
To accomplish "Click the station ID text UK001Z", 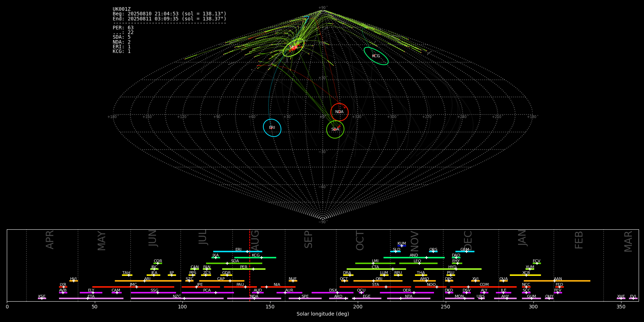I will pos(122,9).
